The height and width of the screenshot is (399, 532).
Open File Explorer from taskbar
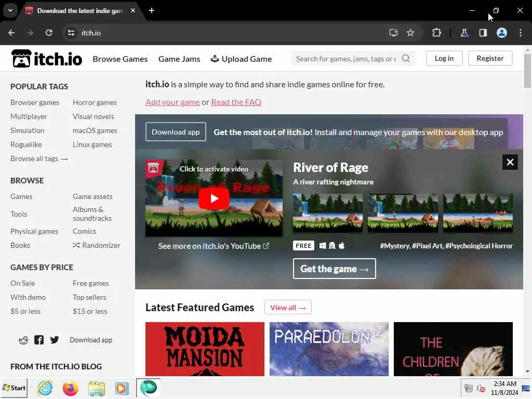[97, 388]
